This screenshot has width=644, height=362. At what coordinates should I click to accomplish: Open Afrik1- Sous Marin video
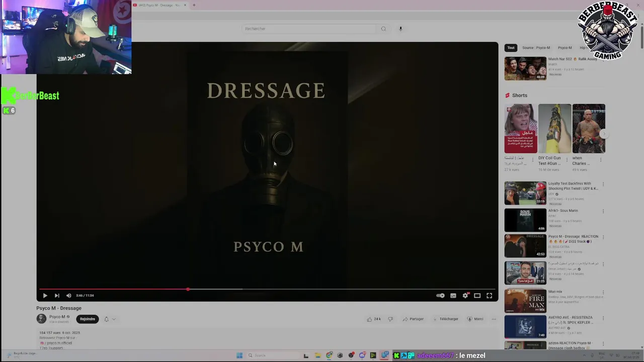(x=525, y=220)
